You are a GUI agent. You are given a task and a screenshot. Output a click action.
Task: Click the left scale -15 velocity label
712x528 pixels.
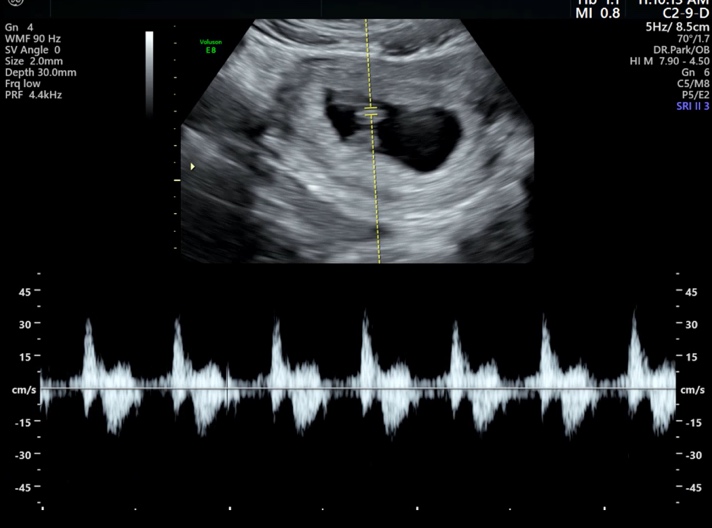click(23, 423)
